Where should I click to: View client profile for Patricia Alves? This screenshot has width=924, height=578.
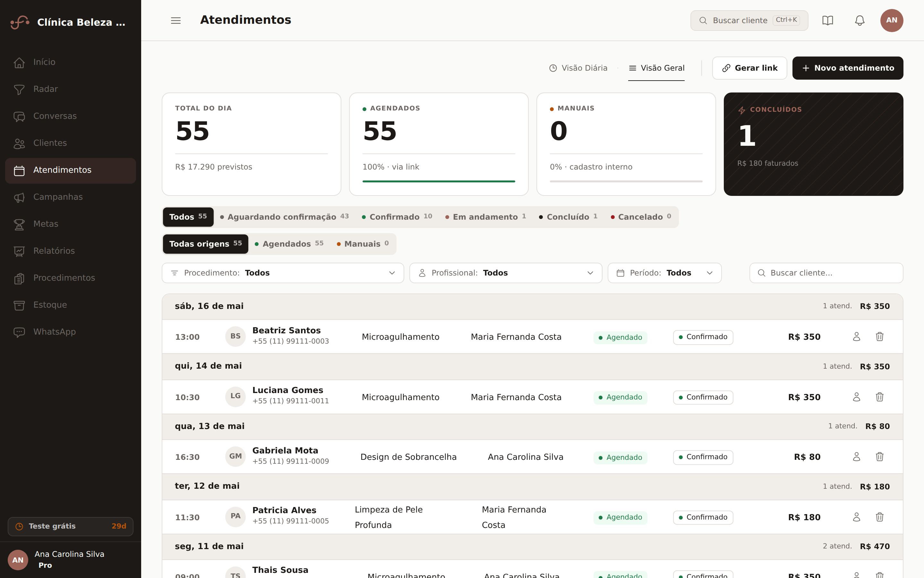(856, 517)
